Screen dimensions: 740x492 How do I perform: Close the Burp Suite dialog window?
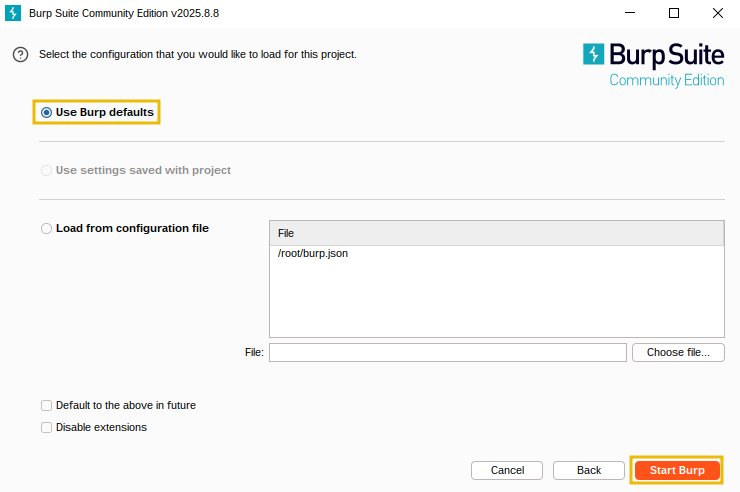(x=718, y=13)
